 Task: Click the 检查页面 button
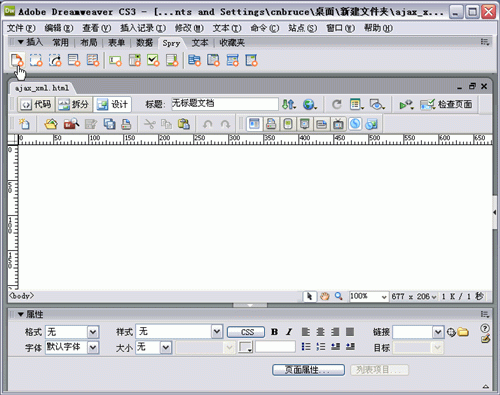coord(446,105)
